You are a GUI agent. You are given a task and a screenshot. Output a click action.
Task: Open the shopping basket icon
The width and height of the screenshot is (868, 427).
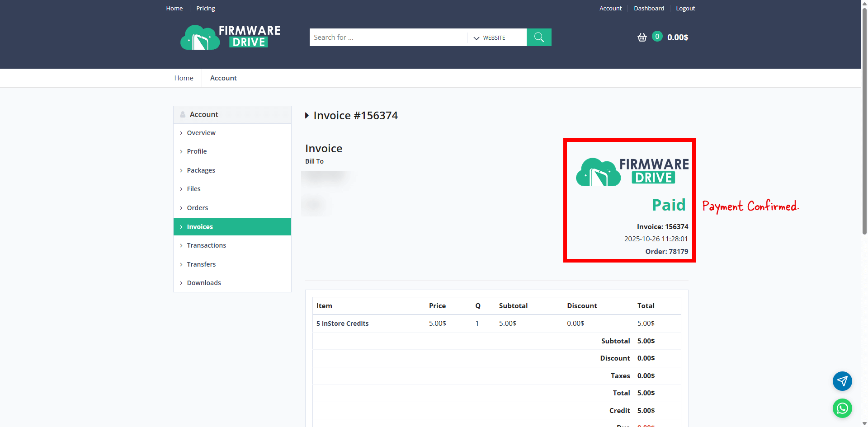coord(642,38)
